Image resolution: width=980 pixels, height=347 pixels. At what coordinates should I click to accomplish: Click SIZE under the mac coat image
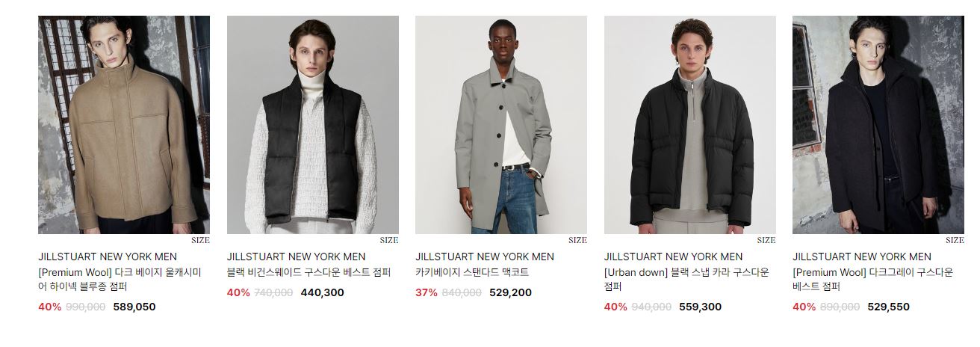(x=577, y=240)
